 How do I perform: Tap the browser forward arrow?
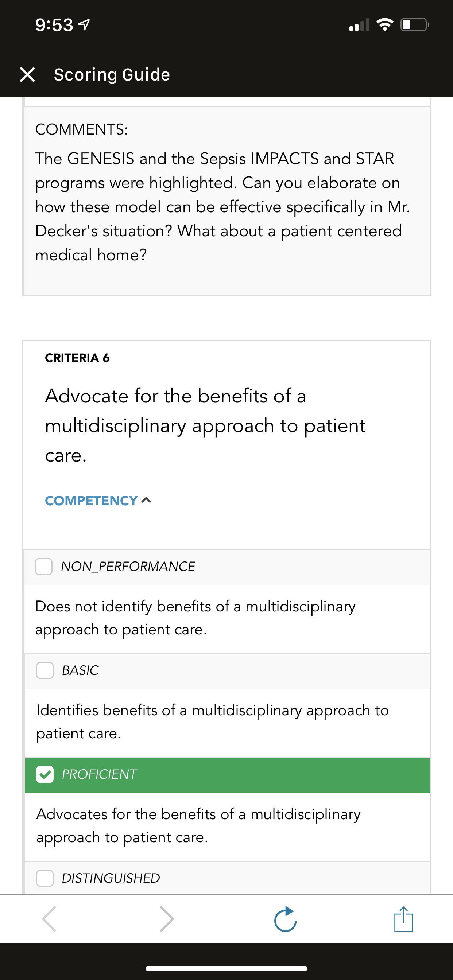click(167, 919)
